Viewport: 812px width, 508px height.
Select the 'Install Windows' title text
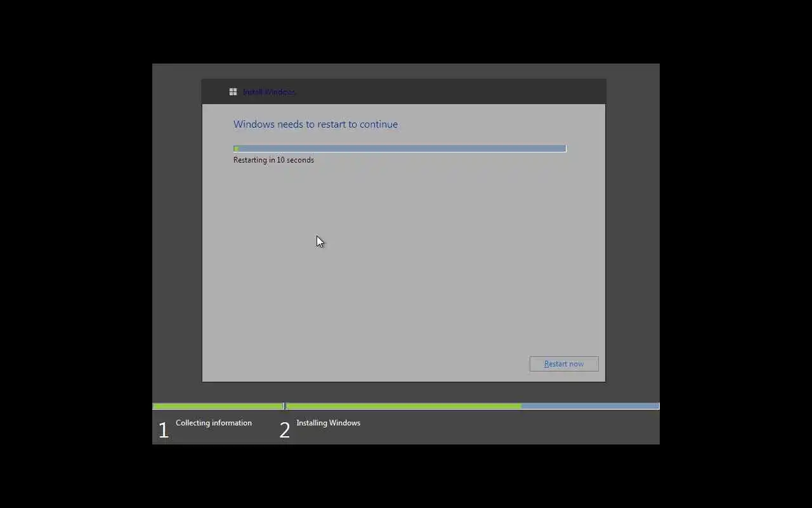coord(269,92)
